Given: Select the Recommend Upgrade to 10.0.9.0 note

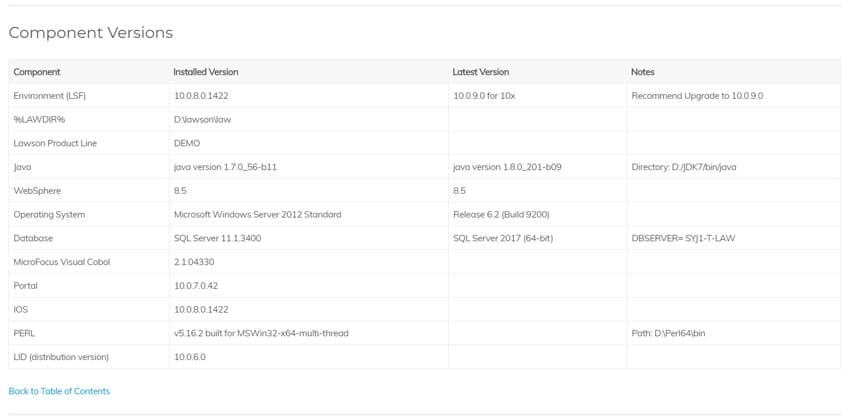Looking at the screenshot, I should click(x=697, y=96).
